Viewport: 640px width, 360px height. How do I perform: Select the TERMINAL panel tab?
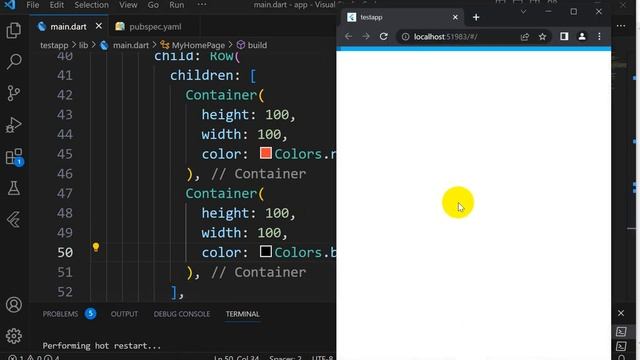pyautogui.click(x=242, y=314)
